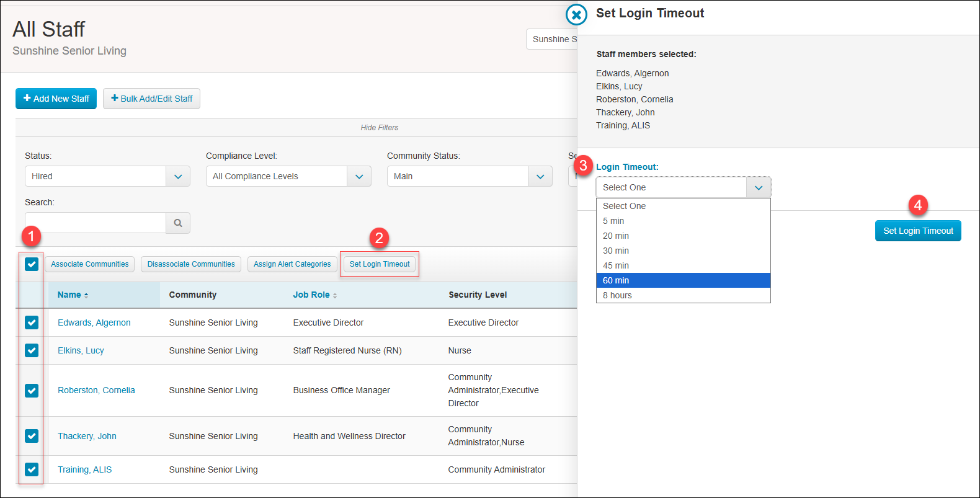Sort the table by Job Role column
The height and width of the screenshot is (498, 980).
click(315, 295)
